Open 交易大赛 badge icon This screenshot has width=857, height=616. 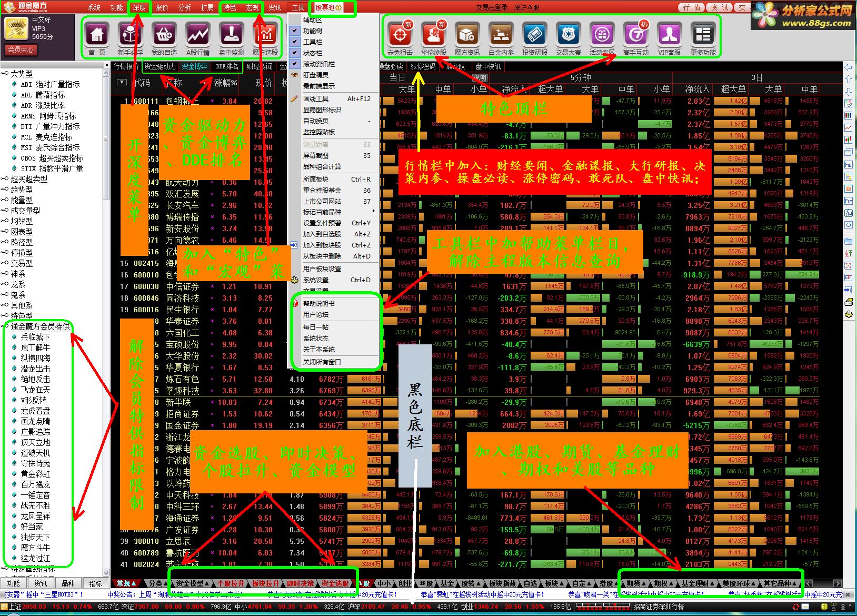click(x=568, y=35)
